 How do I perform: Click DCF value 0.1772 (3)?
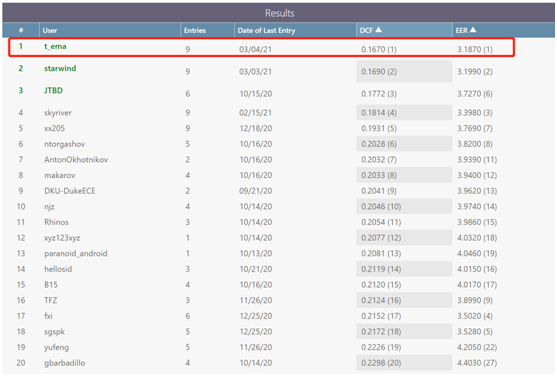pos(379,94)
